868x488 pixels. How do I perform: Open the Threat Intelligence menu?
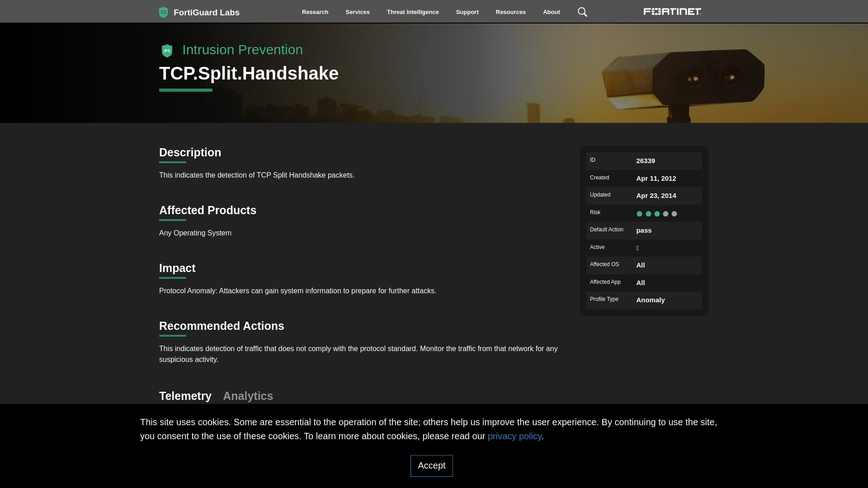[413, 12]
